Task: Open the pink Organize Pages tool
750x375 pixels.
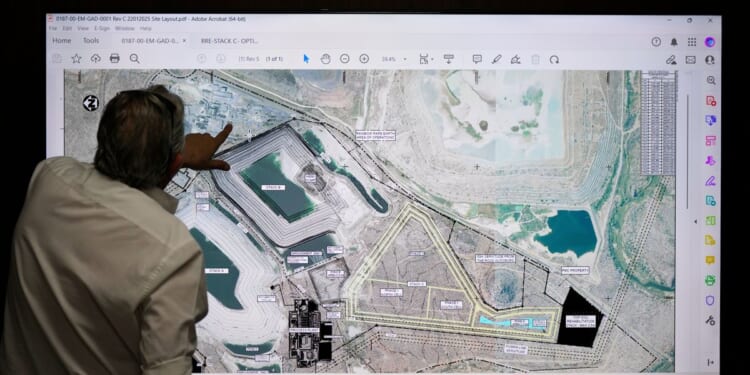Action: (x=711, y=141)
